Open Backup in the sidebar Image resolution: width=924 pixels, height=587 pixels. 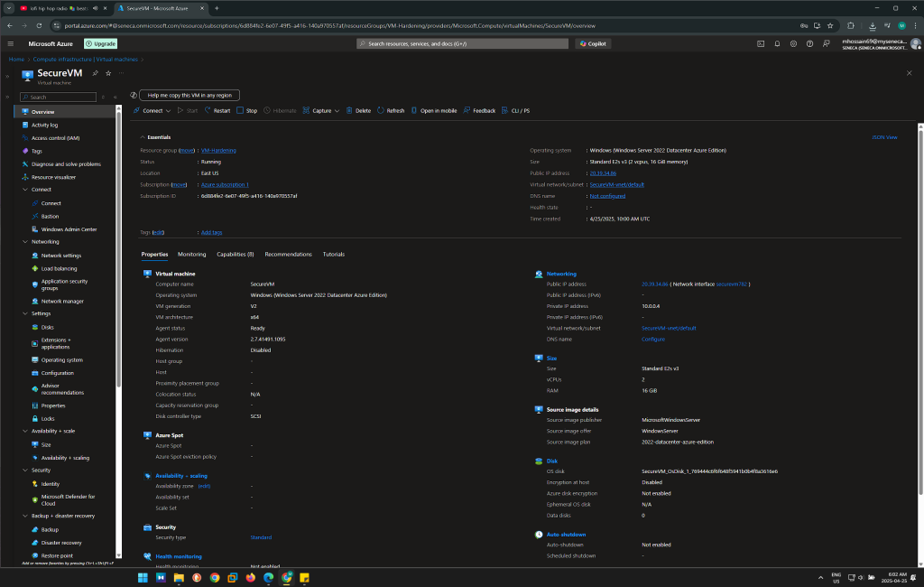(x=51, y=530)
